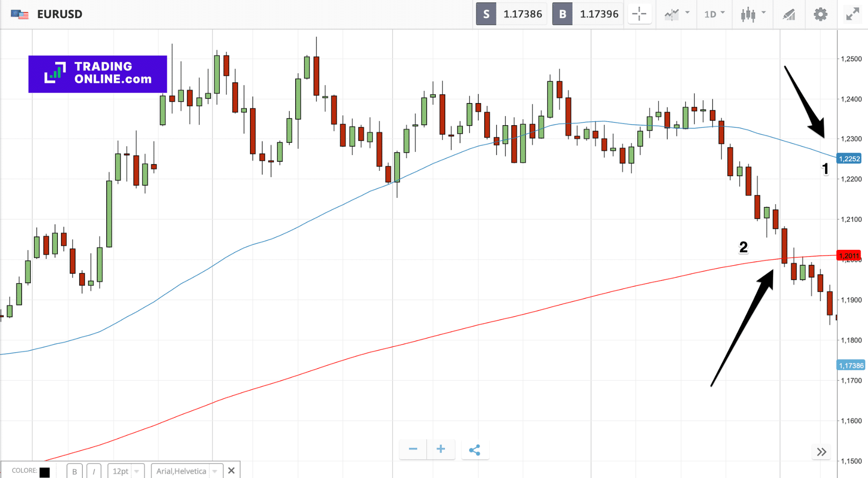
Task: Close the text formatting toolbar
Action: coord(231,471)
